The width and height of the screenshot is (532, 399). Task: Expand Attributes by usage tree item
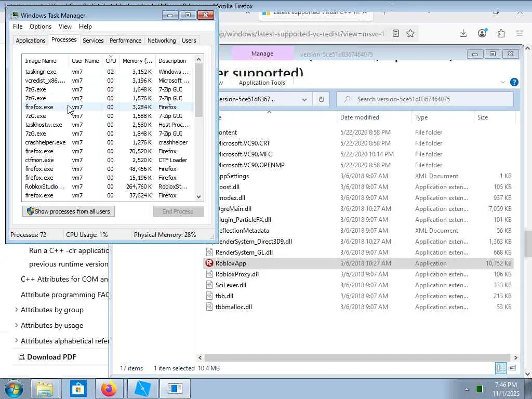(x=16, y=325)
